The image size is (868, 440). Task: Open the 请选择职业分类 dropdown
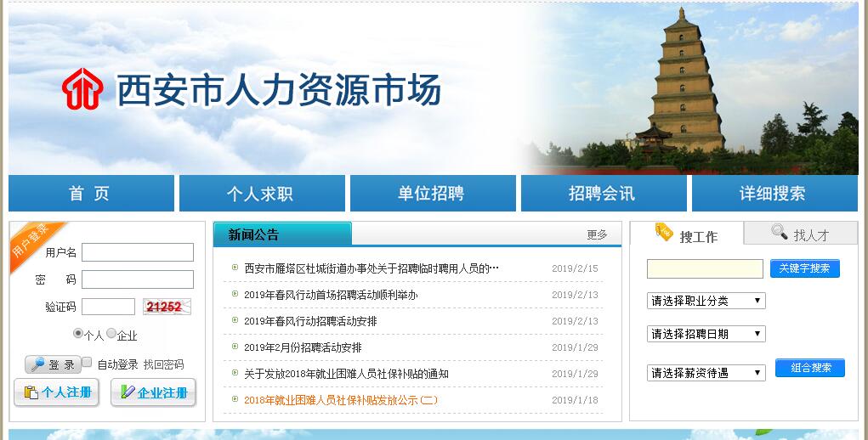coord(706,301)
